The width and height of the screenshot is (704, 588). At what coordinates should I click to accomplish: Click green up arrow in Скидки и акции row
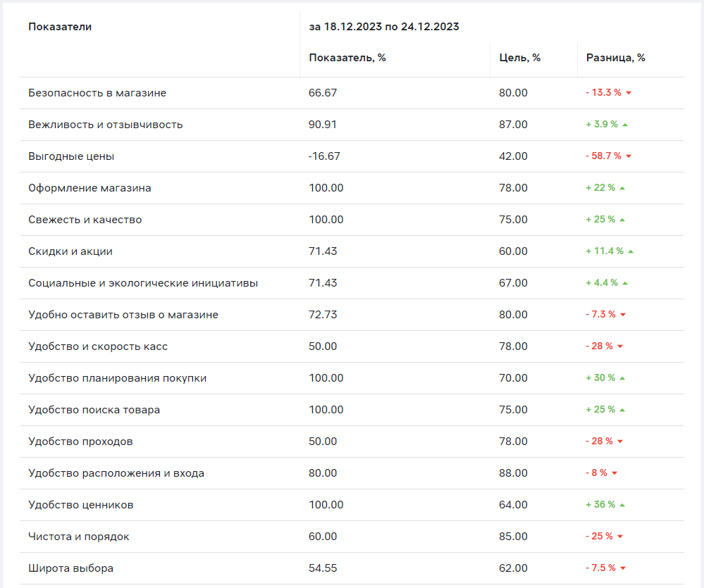click(x=631, y=251)
